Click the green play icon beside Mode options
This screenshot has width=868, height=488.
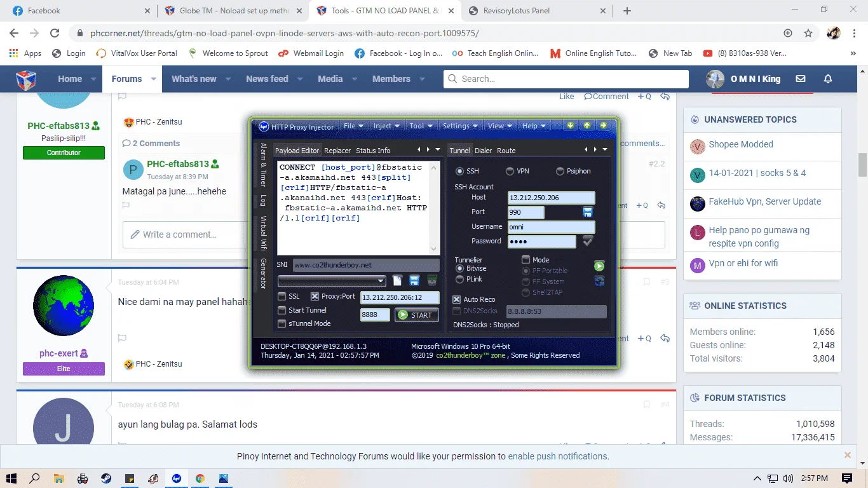[599, 266]
